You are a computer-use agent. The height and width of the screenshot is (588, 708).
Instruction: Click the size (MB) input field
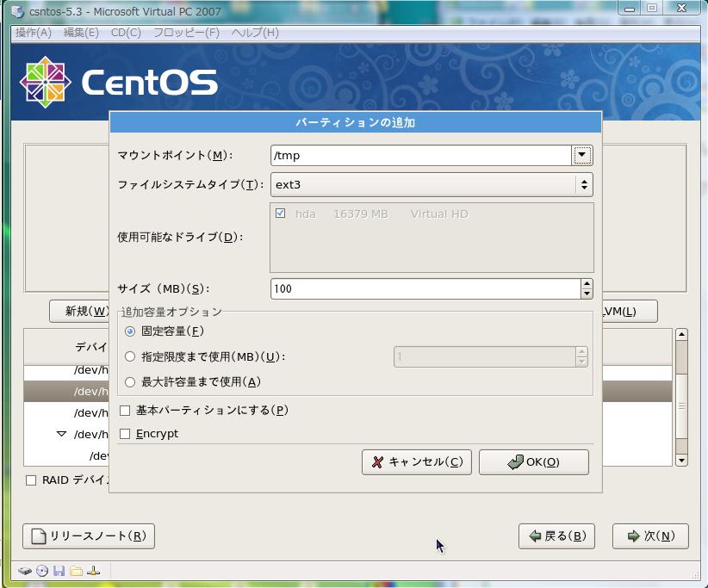(425, 289)
